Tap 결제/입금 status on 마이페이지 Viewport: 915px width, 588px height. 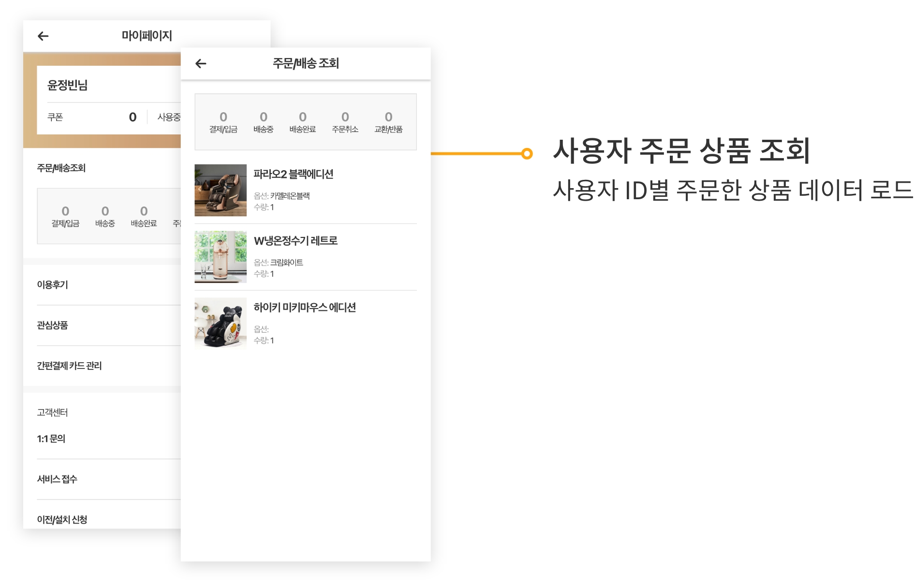[65, 217]
